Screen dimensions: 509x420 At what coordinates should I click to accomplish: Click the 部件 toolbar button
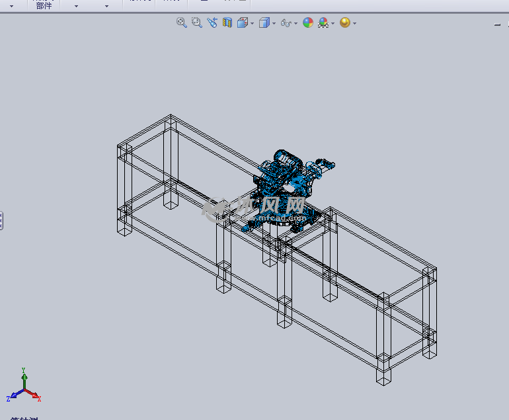coord(44,5)
